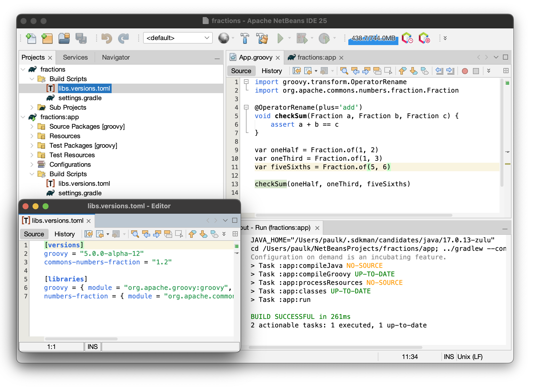Click the Save All disks icon
Screen dimensions: 541x392
pos(81,38)
